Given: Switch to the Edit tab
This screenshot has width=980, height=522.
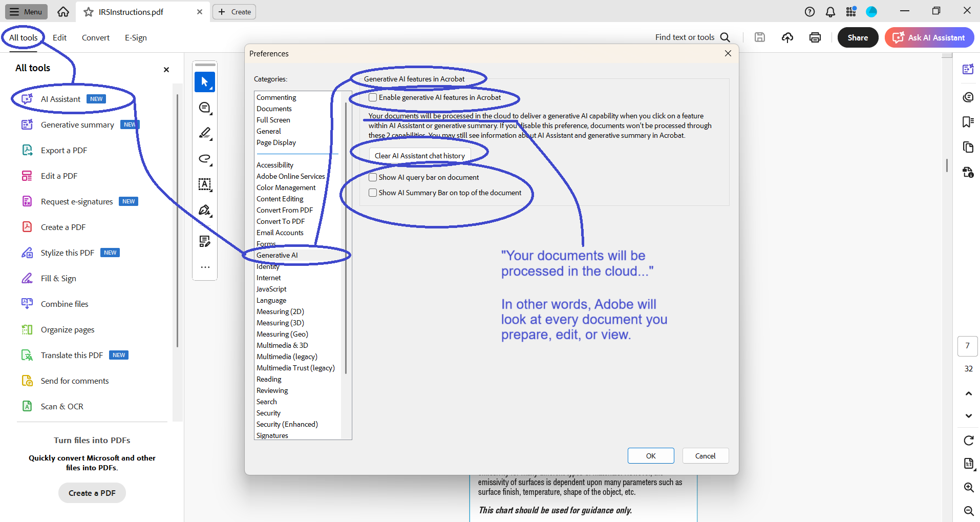Looking at the screenshot, I should [x=59, y=37].
